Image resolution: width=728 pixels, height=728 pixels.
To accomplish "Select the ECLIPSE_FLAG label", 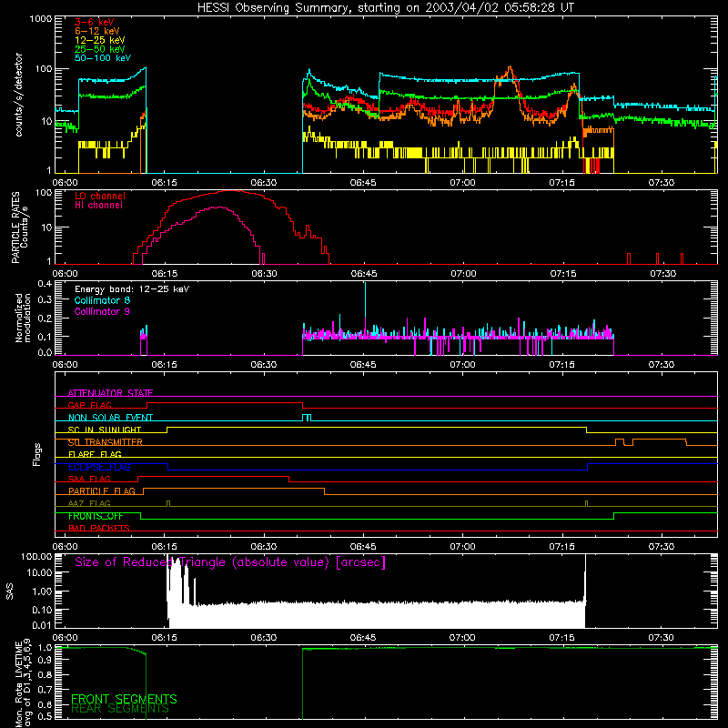I will pyautogui.click(x=99, y=467).
